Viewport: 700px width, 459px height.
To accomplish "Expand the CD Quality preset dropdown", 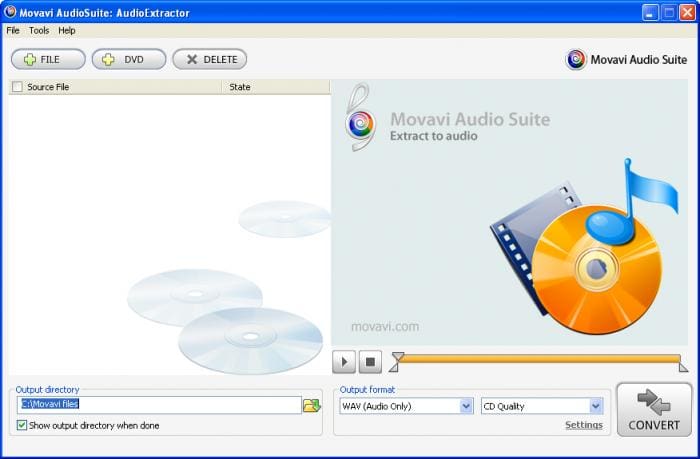I will (596, 406).
